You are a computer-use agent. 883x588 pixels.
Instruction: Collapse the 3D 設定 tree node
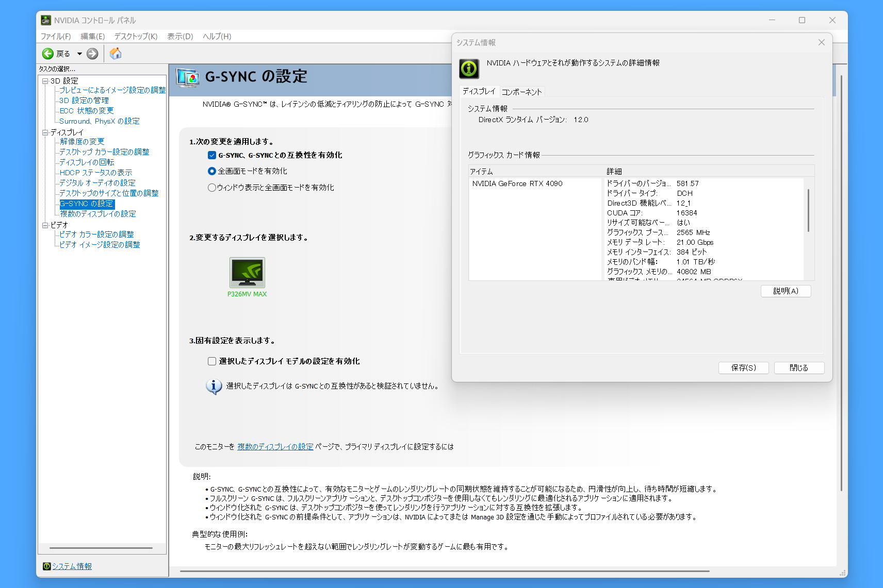point(45,81)
